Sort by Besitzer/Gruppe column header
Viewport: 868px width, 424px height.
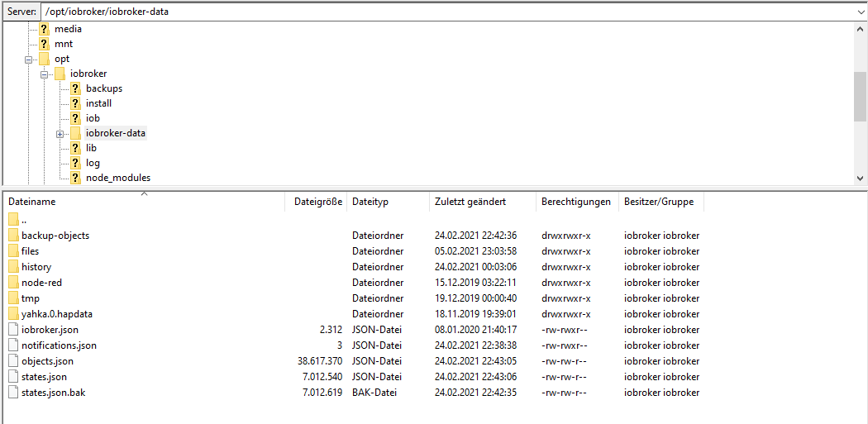pos(661,202)
